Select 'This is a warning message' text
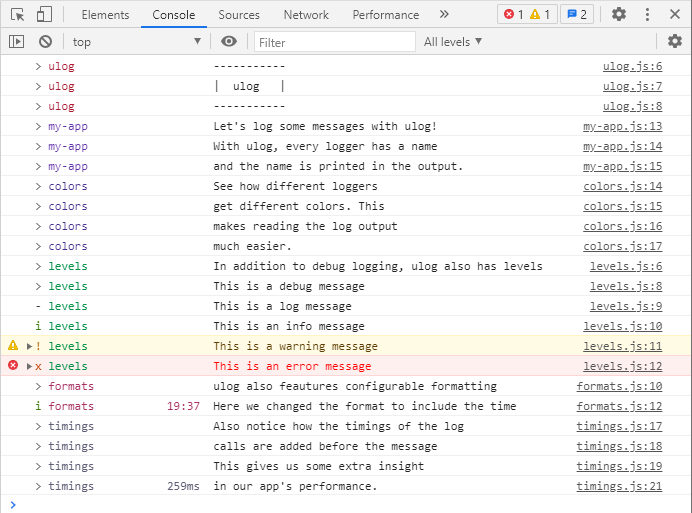This screenshot has height=513, width=692. tap(295, 346)
